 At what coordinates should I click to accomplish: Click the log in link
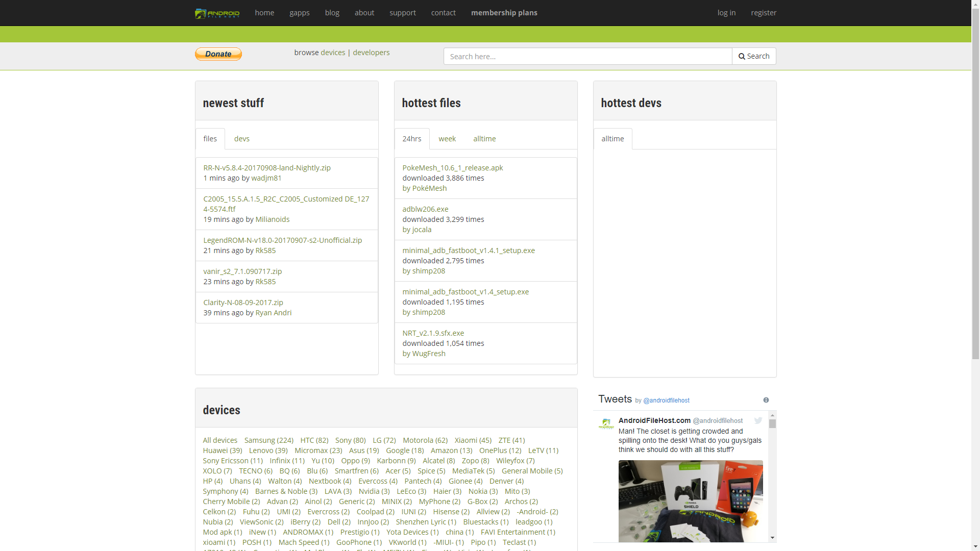click(x=727, y=13)
